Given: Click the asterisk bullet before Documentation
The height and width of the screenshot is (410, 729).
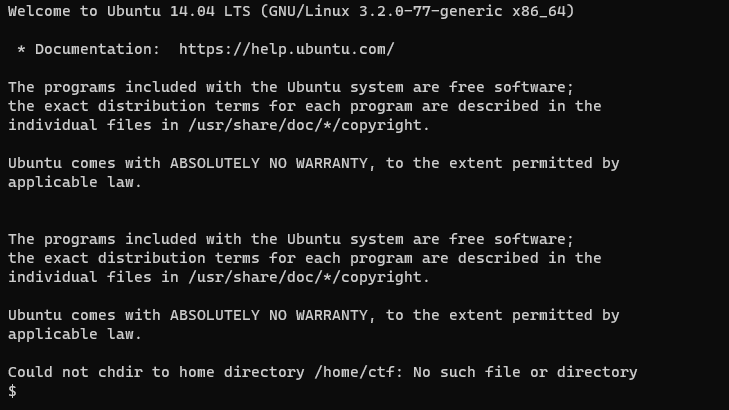Looking at the screenshot, I should click(21, 49).
